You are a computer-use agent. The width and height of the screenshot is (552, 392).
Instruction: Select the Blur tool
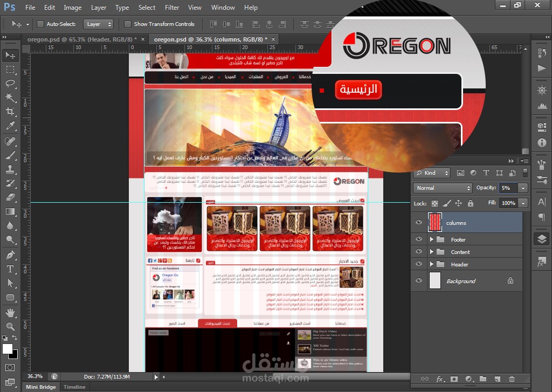(x=10, y=225)
